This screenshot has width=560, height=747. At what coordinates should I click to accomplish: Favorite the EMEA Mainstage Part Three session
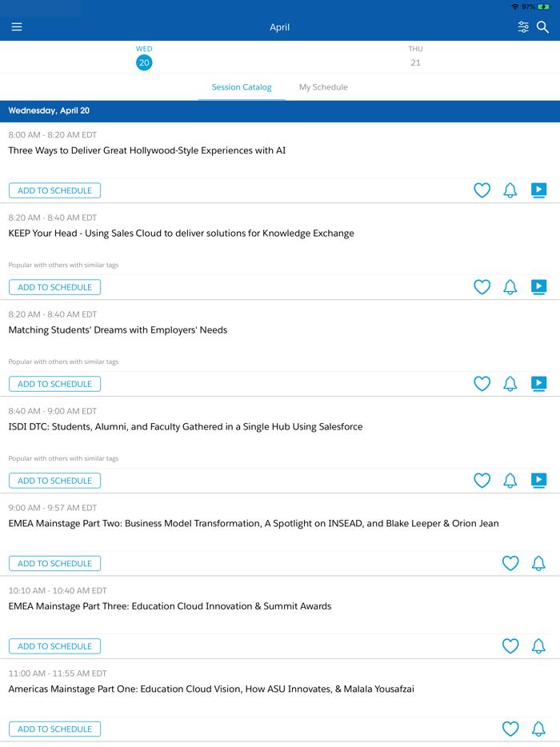pos(510,646)
